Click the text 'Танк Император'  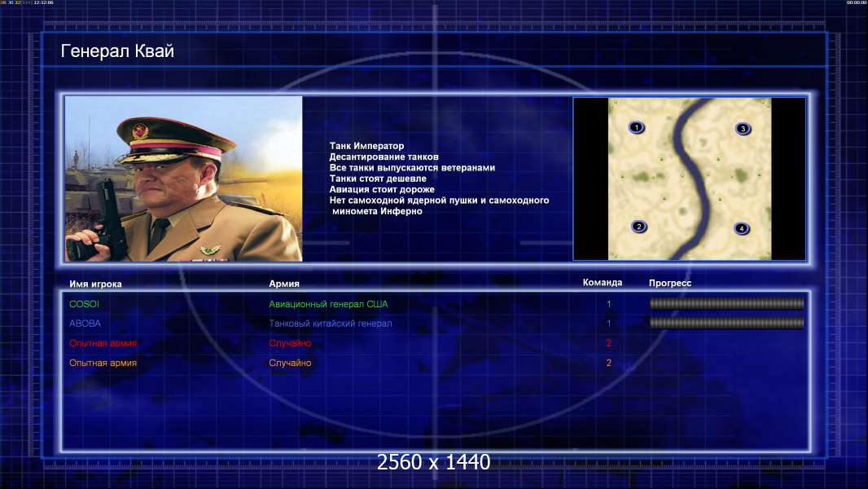click(366, 146)
